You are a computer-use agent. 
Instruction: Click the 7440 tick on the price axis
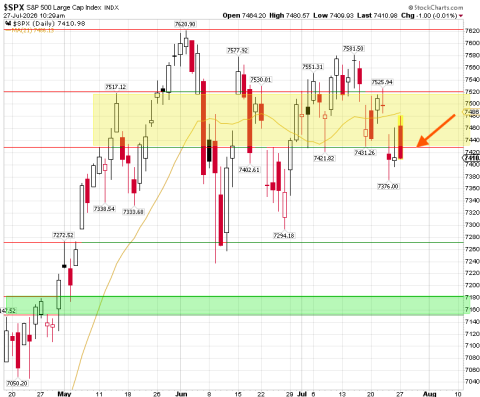point(472,140)
